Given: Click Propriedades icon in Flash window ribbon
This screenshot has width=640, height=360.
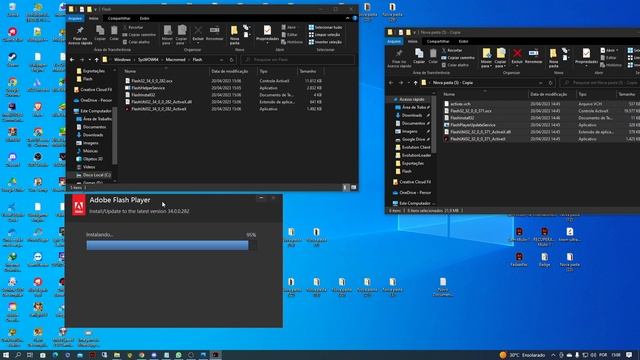Looking at the screenshot, I should click(267, 31).
